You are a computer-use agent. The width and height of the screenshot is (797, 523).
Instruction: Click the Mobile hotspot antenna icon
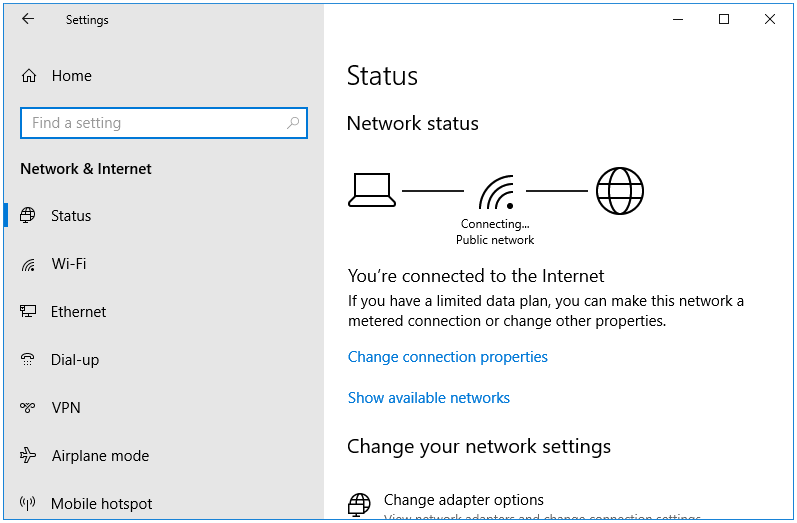point(27,503)
